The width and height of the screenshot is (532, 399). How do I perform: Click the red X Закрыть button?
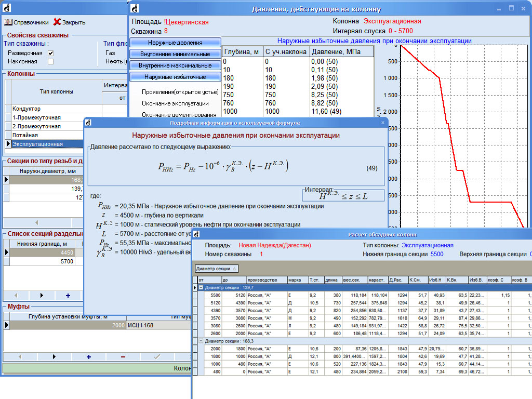70,22
